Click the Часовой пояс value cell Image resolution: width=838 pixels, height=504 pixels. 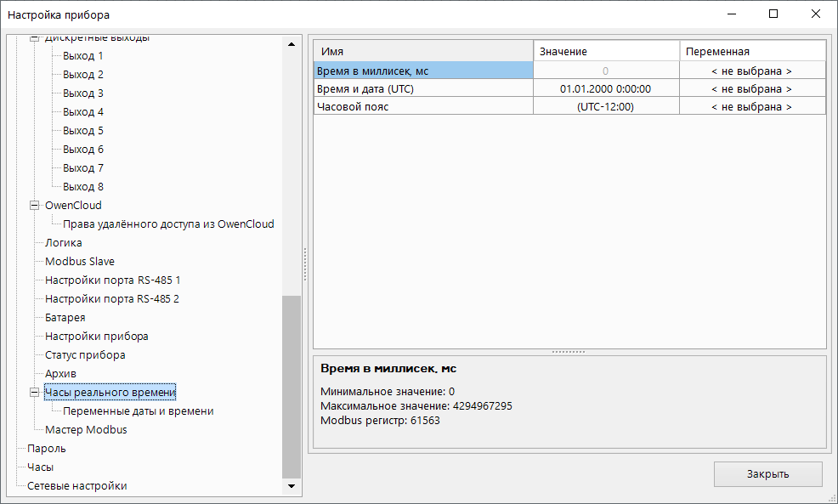point(605,107)
